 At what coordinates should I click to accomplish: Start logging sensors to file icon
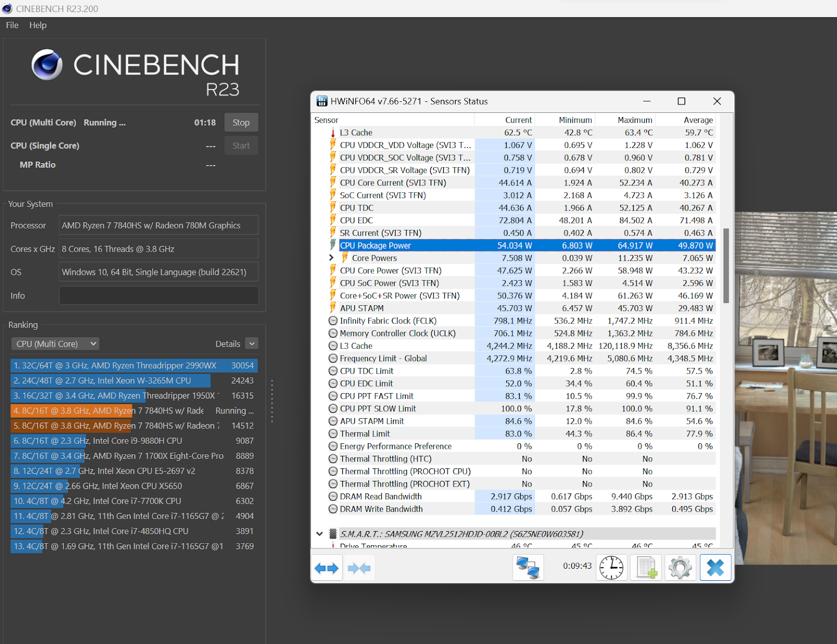646,568
